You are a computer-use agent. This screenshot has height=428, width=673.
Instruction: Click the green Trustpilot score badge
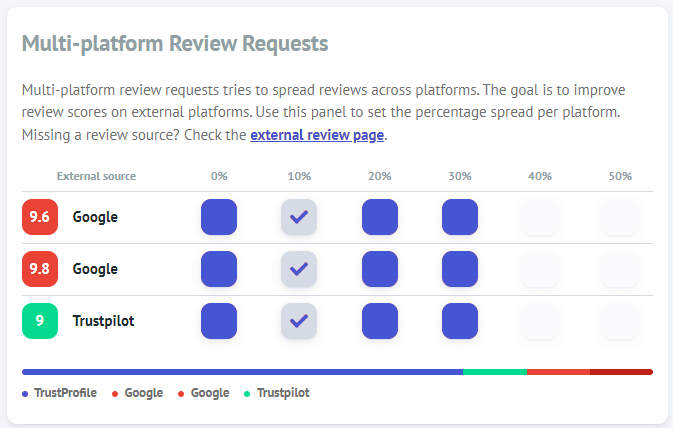click(40, 321)
